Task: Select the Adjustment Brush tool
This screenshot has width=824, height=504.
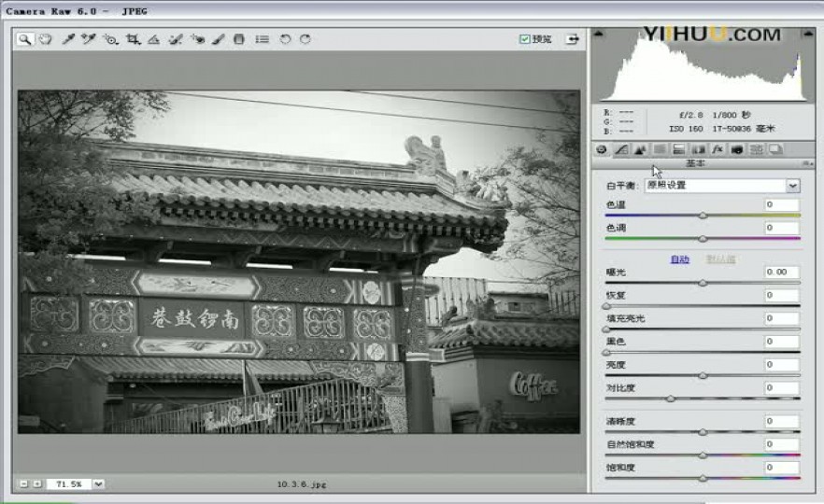Action: tap(219, 39)
